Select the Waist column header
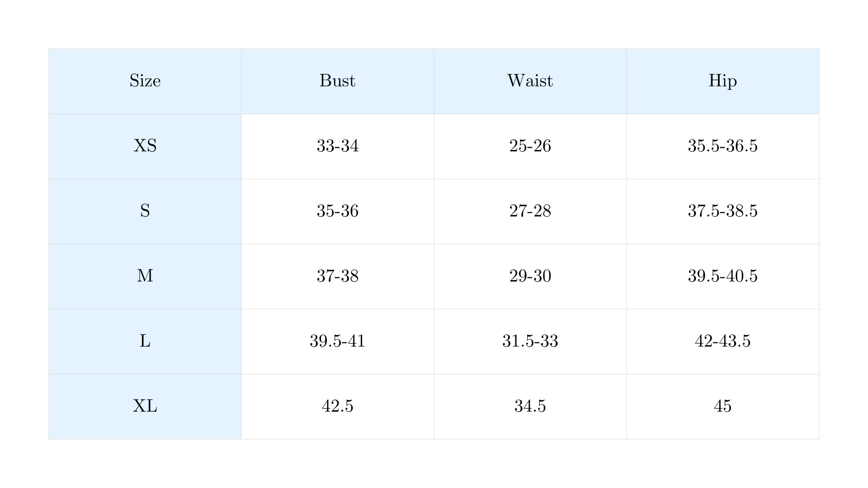This screenshot has height=488, width=868. (530, 81)
